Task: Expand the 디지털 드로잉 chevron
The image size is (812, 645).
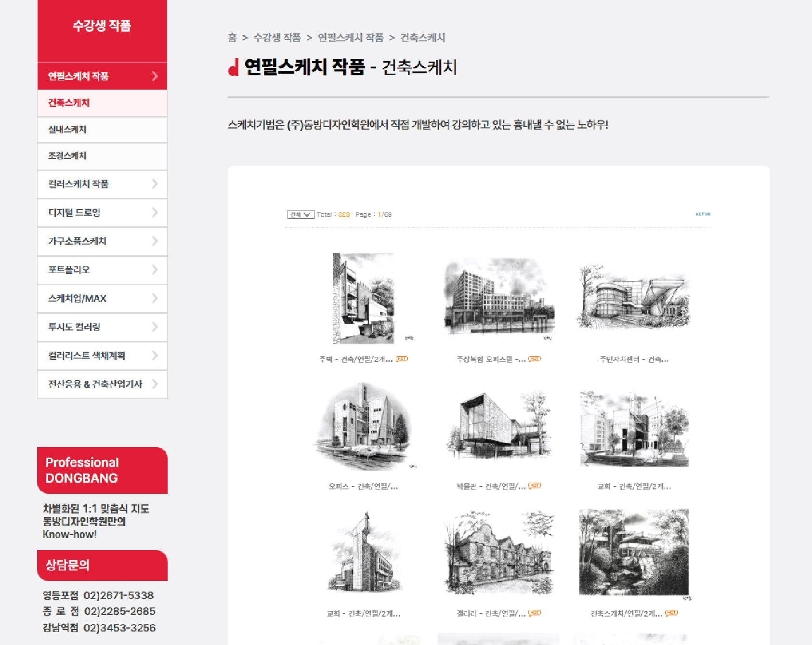Action: point(155,212)
